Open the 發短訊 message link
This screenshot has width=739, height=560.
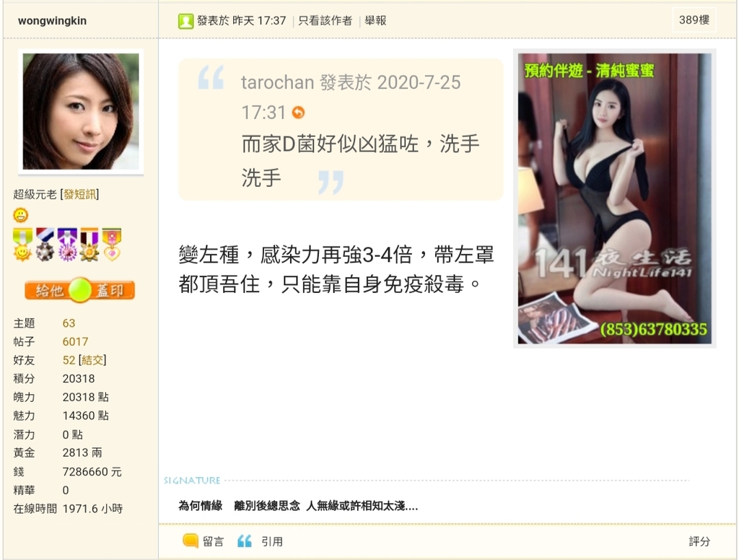pyautogui.click(x=79, y=194)
